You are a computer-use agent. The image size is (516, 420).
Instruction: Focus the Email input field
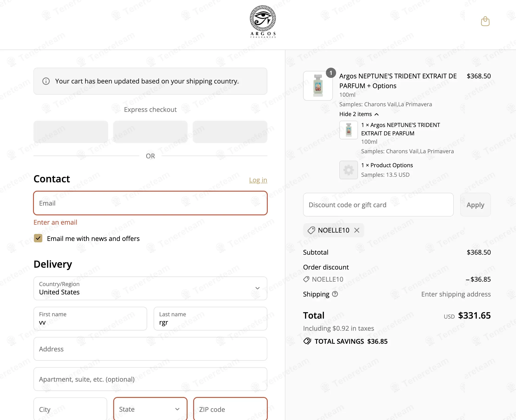tap(150, 203)
